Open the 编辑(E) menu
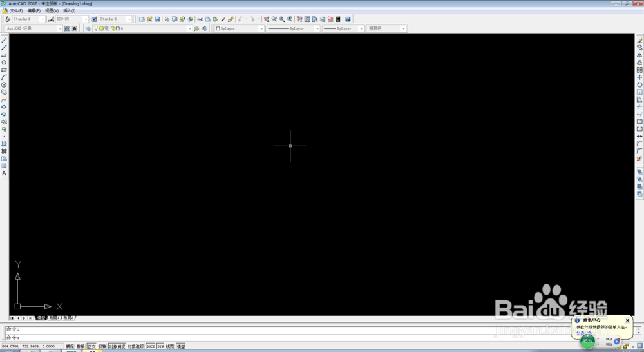Screen dimensions: 644x352 pyautogui.click(x=34, y=11)
